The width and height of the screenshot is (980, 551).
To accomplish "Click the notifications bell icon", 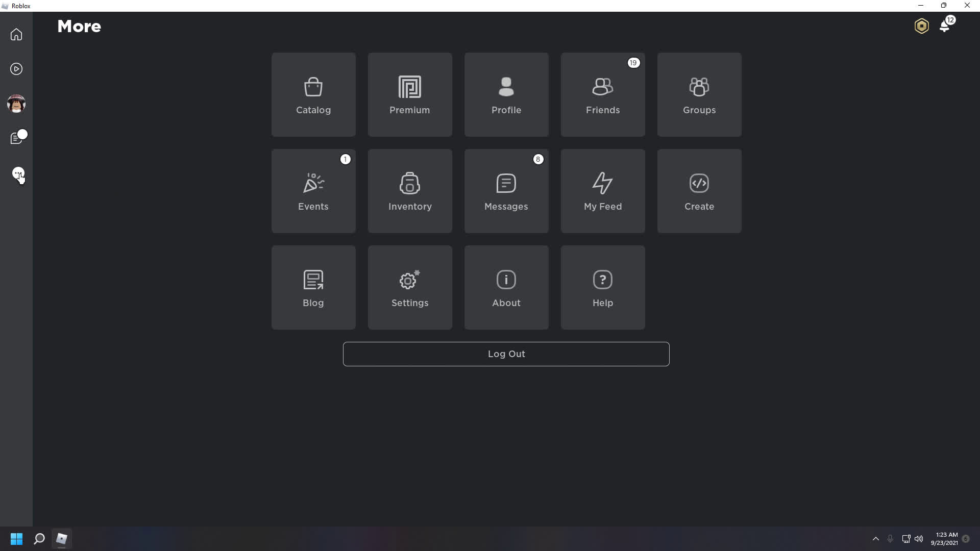I will (x=944, y=26).
